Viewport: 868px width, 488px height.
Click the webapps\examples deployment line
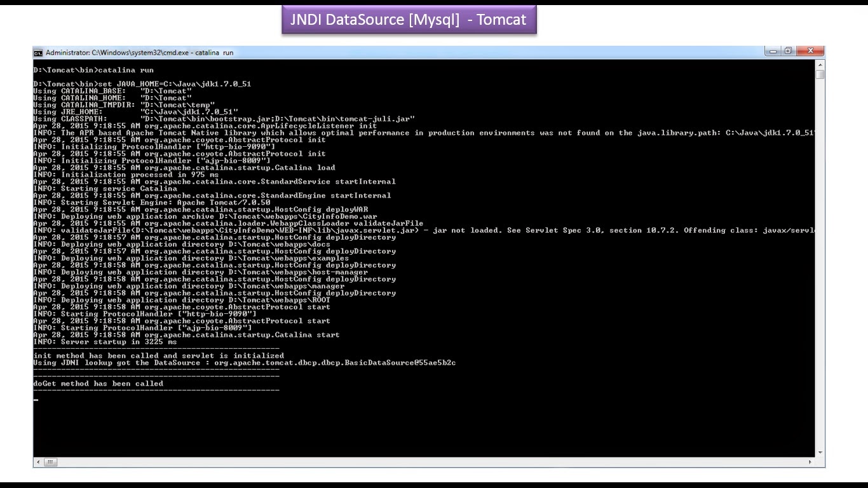coord(191,259)
